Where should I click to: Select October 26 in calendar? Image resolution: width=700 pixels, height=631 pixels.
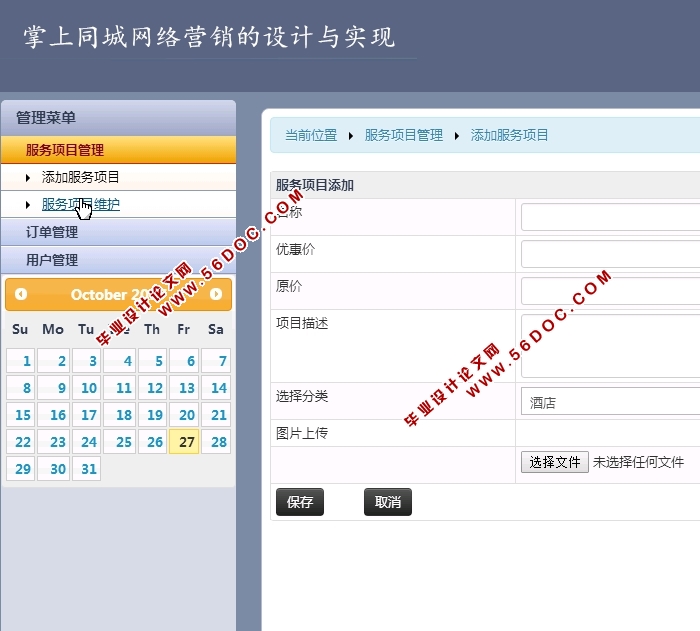(x=153, y=442)
